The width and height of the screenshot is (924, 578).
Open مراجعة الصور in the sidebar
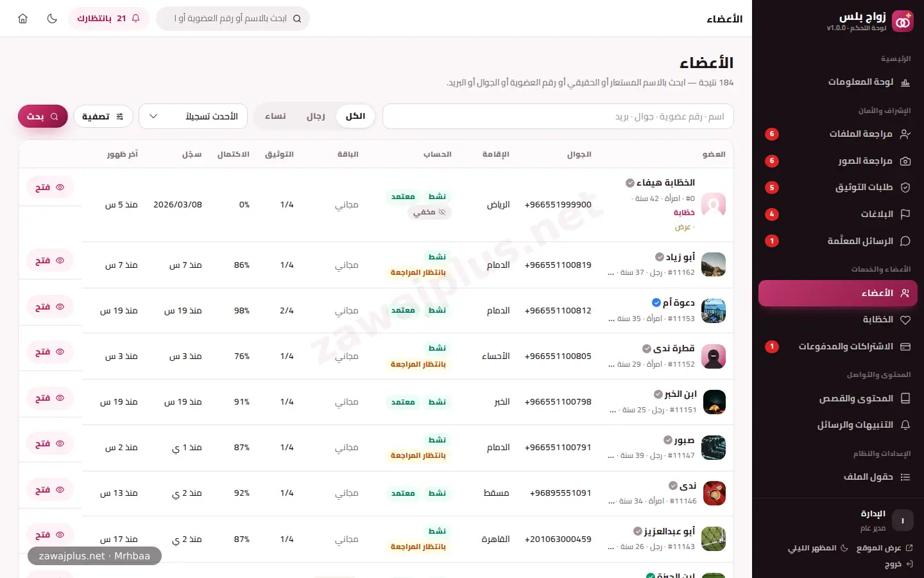point(838,161)
